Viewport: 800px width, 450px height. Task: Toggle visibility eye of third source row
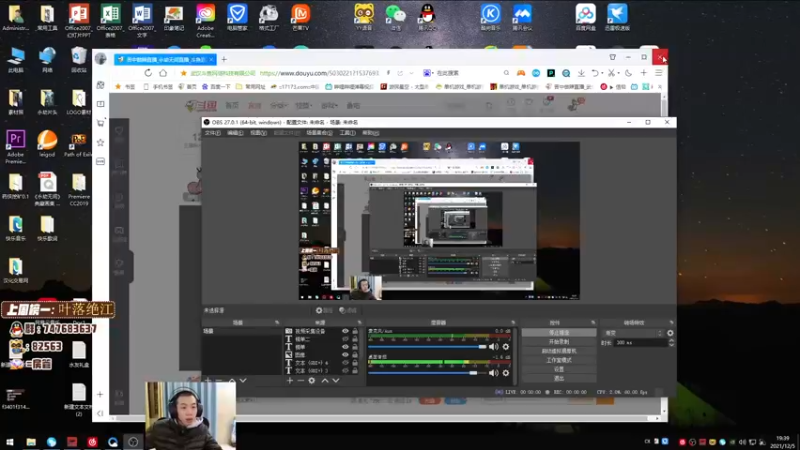coord(345,347)
